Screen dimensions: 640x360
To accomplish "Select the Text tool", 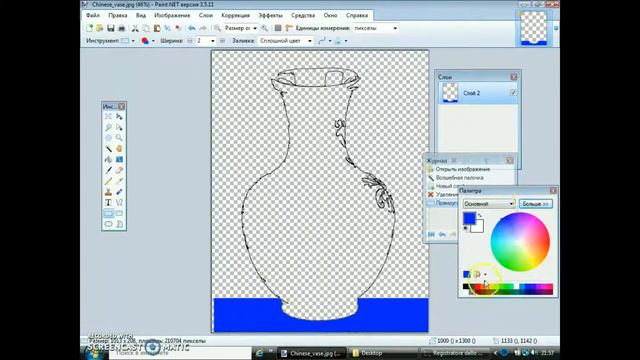I will 108,202.
